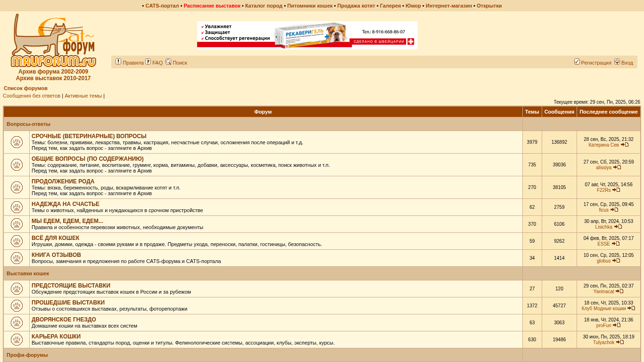Click the Mauforum cat logo
644x362 pixels.
pyautogui.click(x=53, y=41)
